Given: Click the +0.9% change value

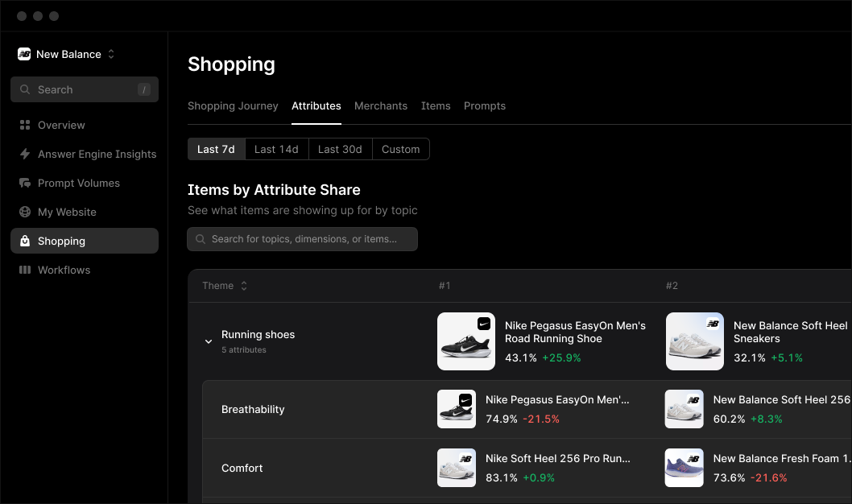Looking at the screenshot, I should (539, 478).
